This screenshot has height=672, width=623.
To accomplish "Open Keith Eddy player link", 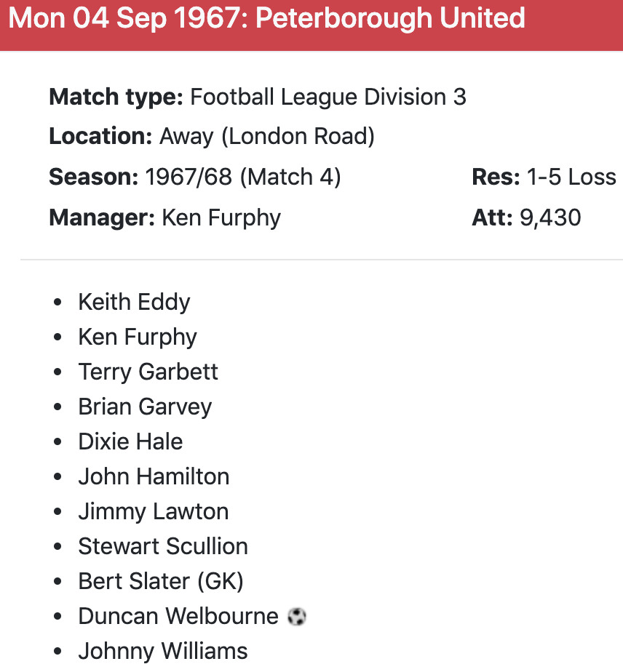I will (x=134, y=302).
